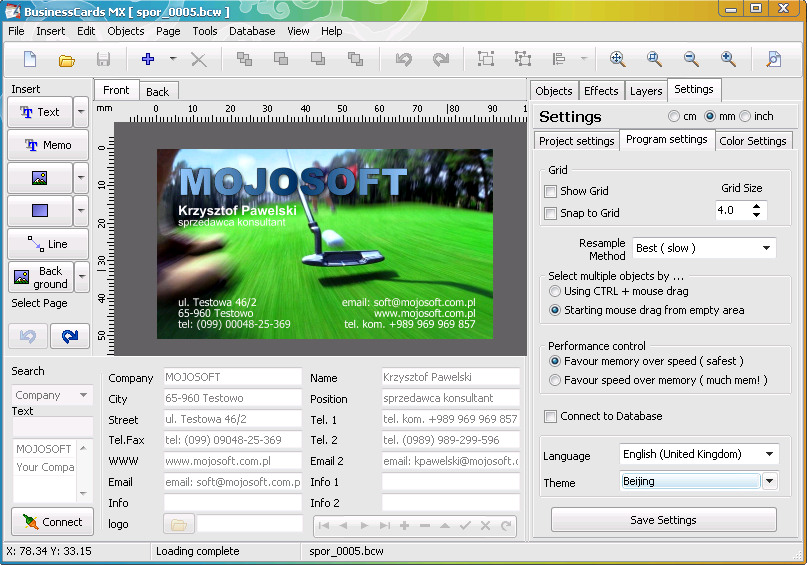Click the Save floppy disk icon
Image resolution: width=807 pixels, height=565 pixels.
click(103, 60)
